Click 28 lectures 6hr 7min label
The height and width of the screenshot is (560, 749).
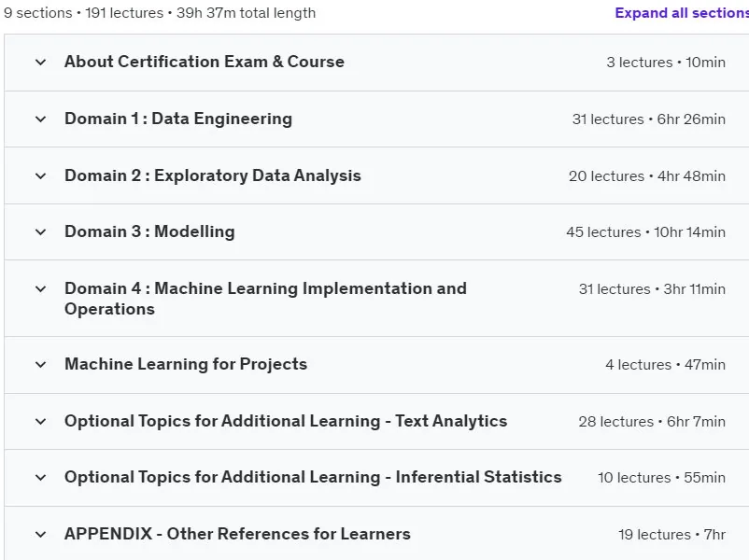click(652, 422)
